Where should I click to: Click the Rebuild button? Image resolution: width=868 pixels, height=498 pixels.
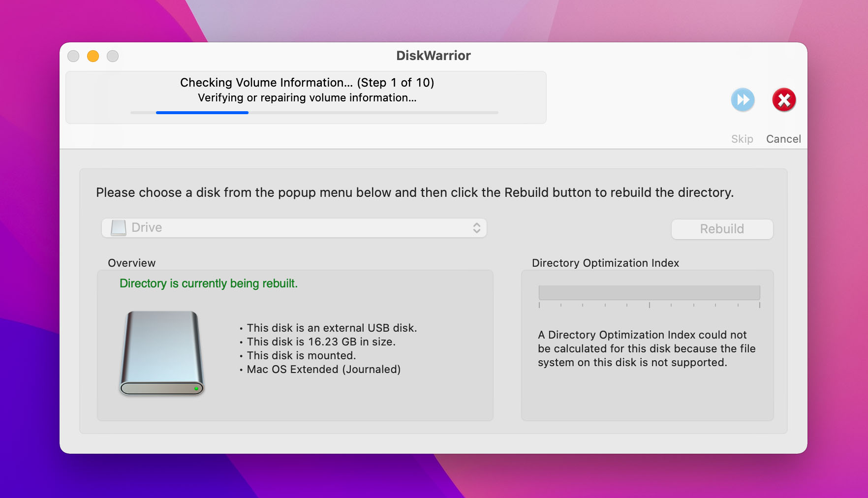pos(722,229)
